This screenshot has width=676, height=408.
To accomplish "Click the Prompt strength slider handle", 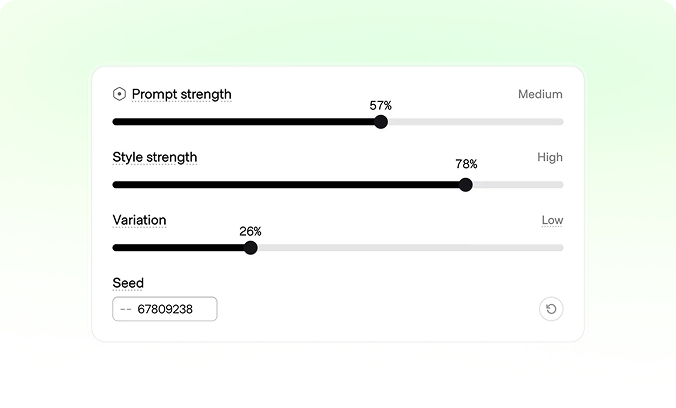I will 381,122.
